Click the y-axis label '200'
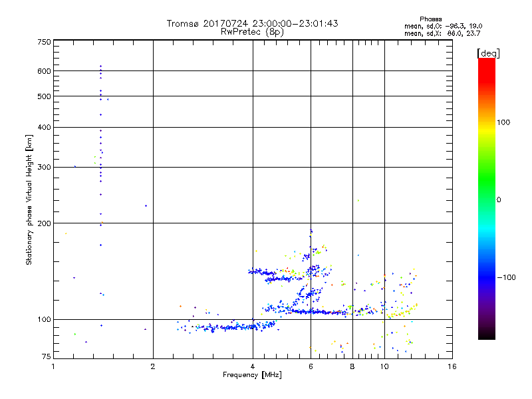The width and height of the screenshot is (532, 399). [44, 223]
